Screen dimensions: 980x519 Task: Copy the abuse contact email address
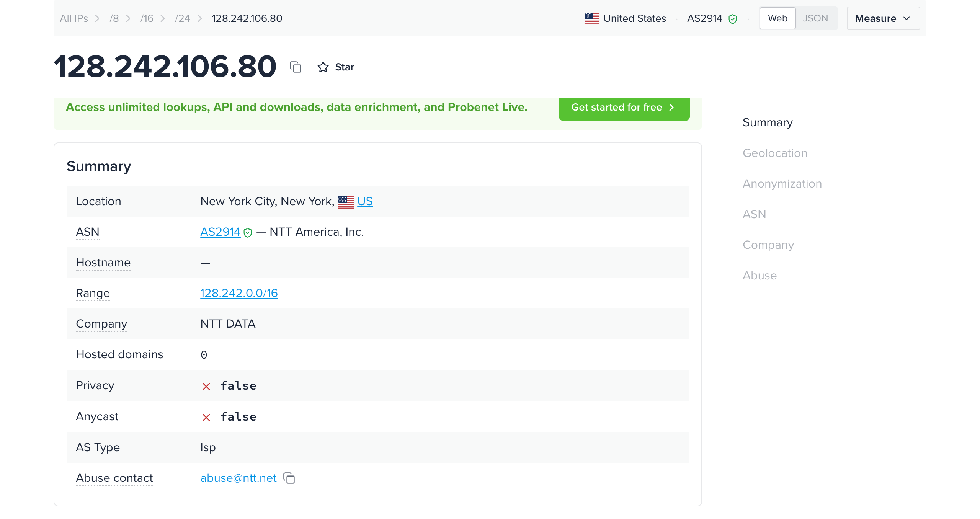(x=289, y=478)
